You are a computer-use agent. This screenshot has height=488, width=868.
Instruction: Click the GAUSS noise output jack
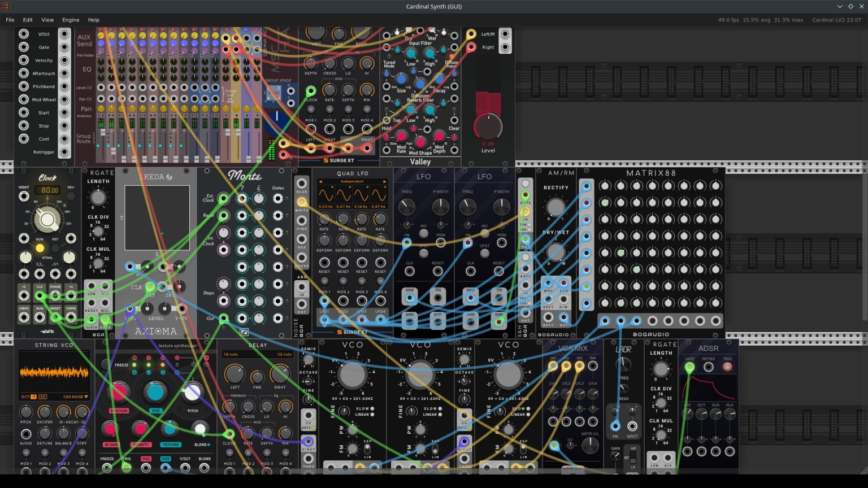[x=302, y=258]
